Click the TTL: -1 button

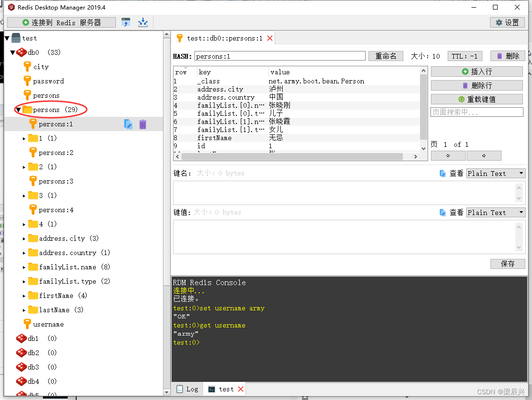[x=464, y=56]
